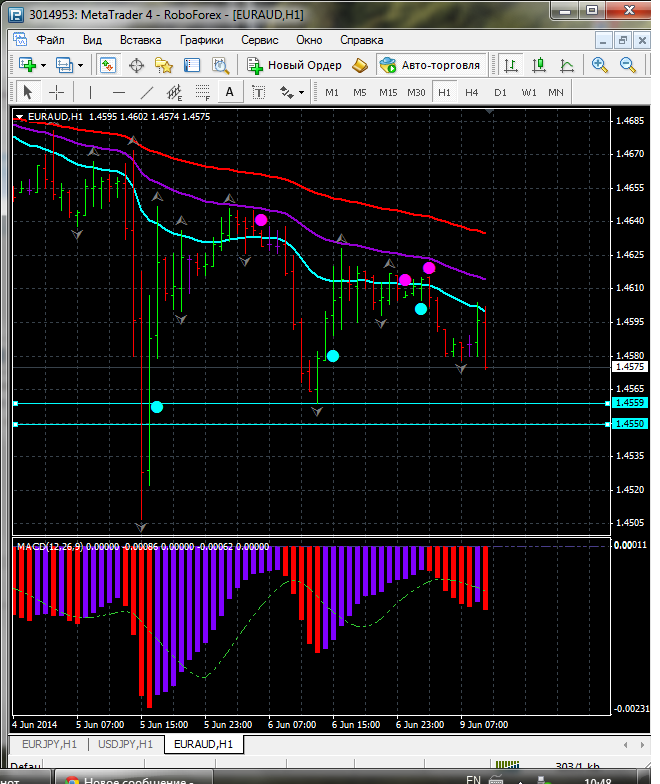
Task: Switch to D1 timeframe
Action: click(x=500, y=92)
